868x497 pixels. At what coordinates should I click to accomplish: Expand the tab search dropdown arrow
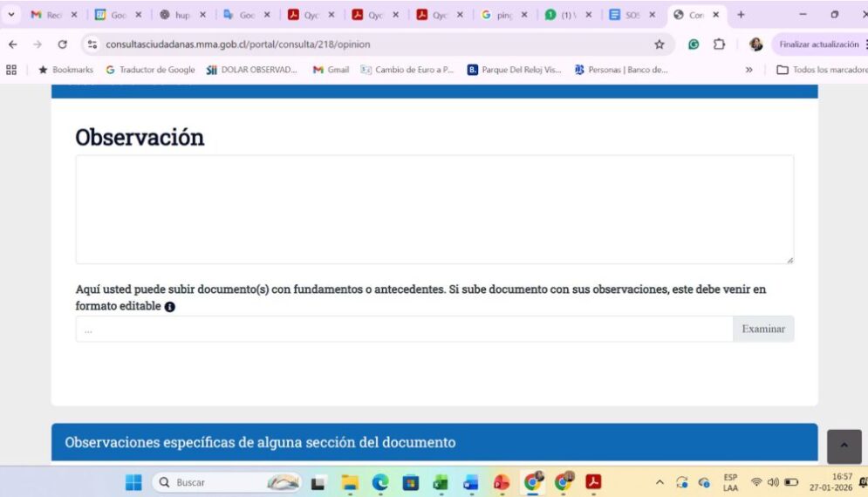pyautogui.click(x=11, y=15)
